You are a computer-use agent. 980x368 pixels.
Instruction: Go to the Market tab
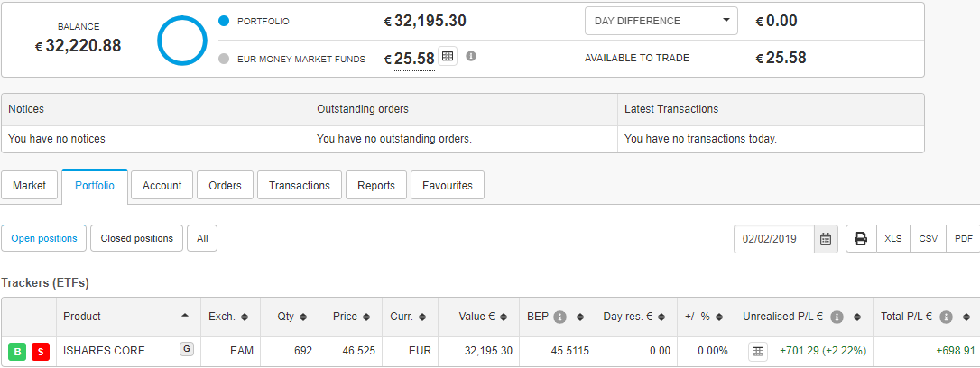pyautogui.click(x=30, y=186)
